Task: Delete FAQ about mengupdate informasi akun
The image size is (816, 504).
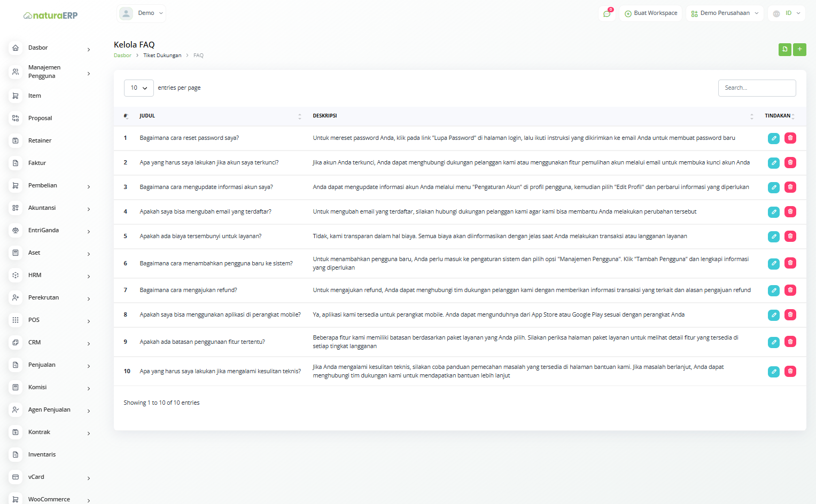Action: [790, 187]
